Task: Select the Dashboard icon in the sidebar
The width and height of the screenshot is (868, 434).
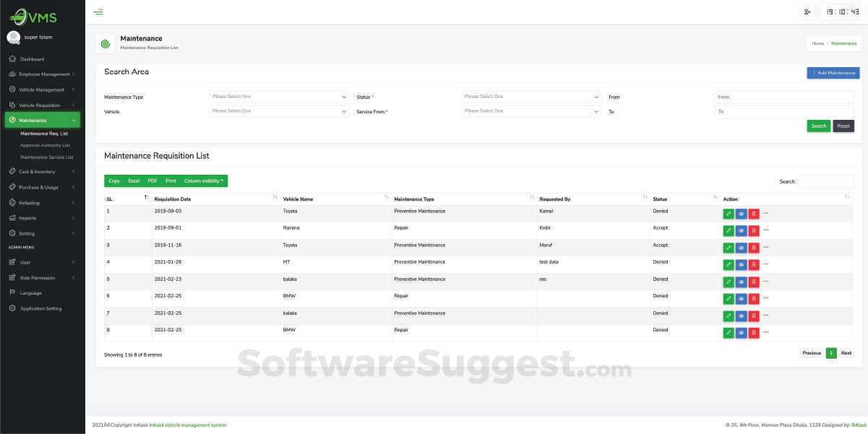Action: [12, 58]
